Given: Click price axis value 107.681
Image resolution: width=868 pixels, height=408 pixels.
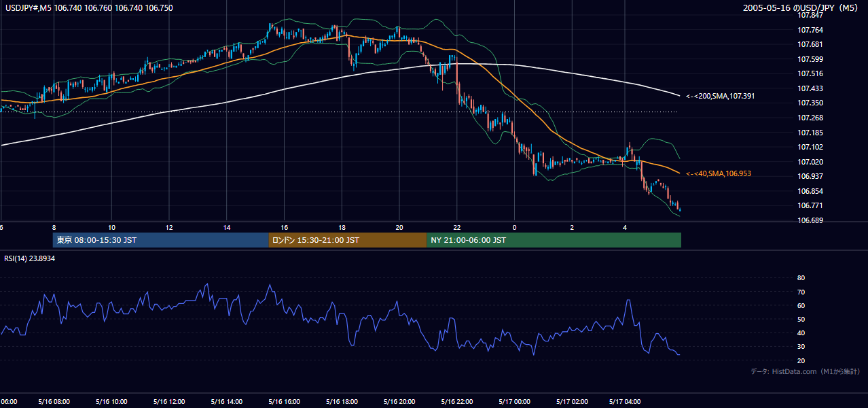Looking at the screenshot, I should pos(810,44).
